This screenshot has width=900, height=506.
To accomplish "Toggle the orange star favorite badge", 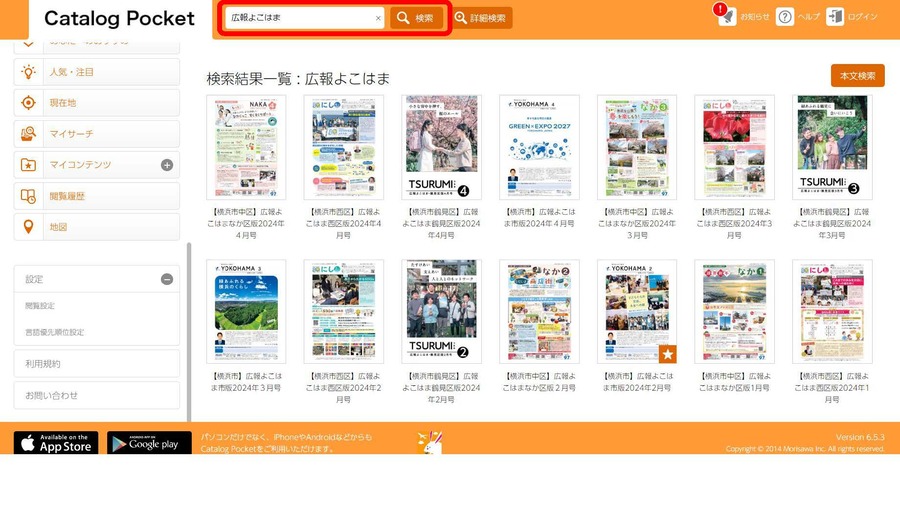I will [668, 354].
